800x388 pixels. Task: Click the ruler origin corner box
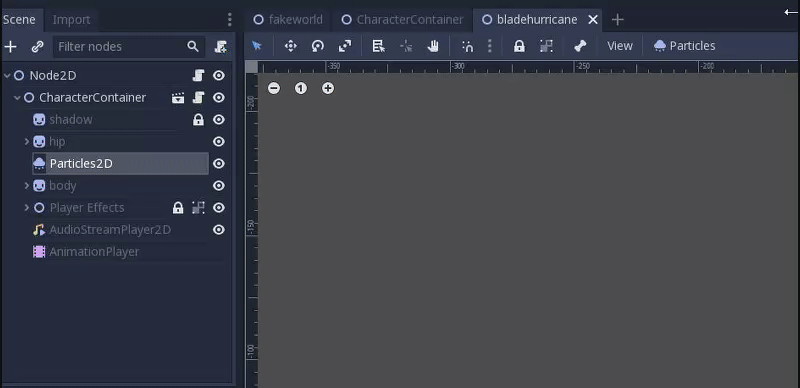tap(252, 67)
